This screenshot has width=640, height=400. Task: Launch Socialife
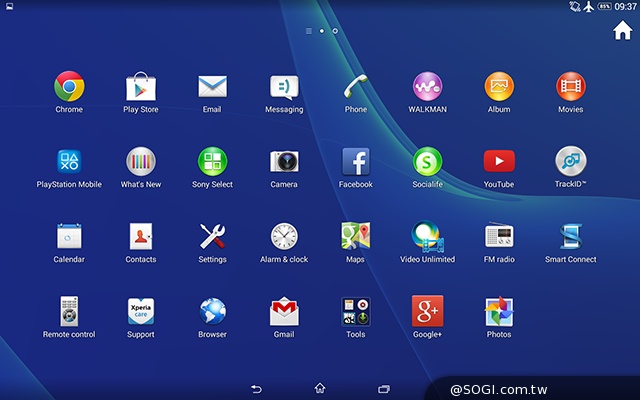[x=427, y=162]
